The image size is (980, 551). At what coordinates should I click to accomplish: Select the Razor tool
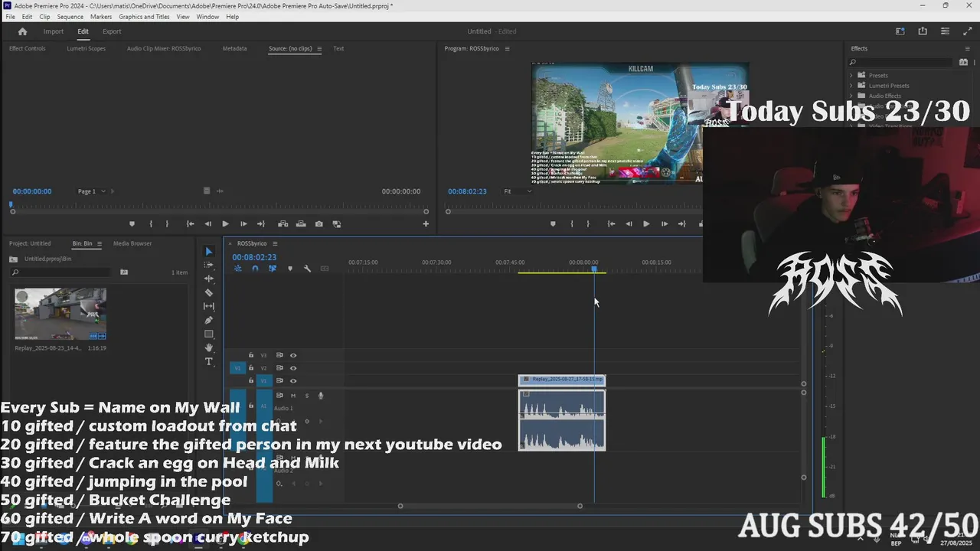[x=208, y=292]
